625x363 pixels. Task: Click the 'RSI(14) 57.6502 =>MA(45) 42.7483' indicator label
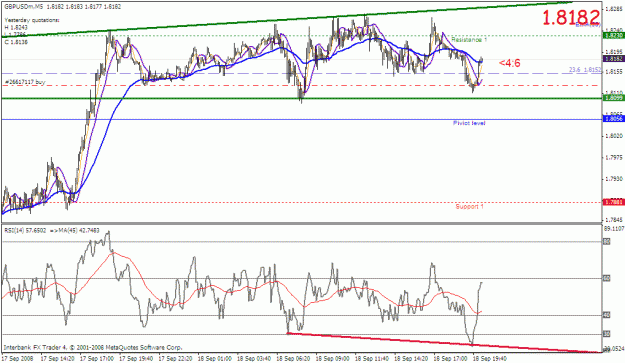point(52,231)
